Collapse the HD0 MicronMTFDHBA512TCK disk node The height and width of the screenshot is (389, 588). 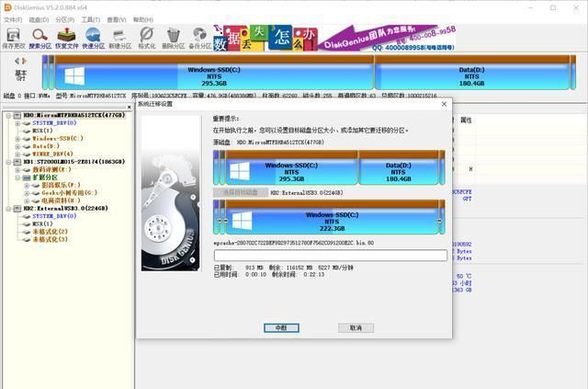(x=8, y=115)
